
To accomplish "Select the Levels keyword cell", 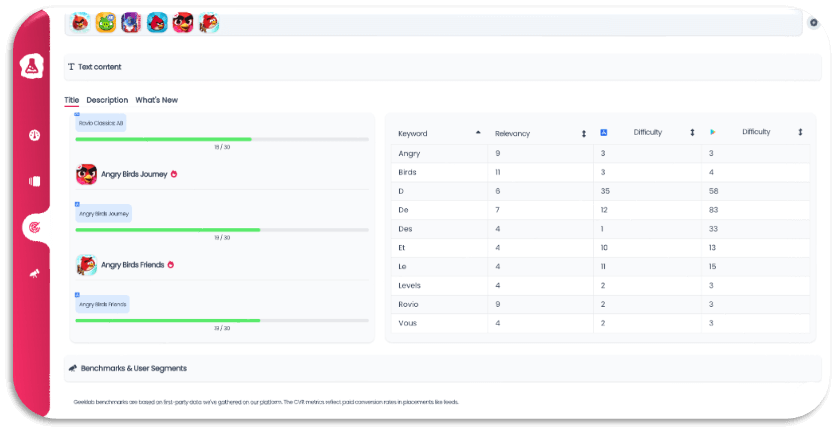I will coord(439,285).
